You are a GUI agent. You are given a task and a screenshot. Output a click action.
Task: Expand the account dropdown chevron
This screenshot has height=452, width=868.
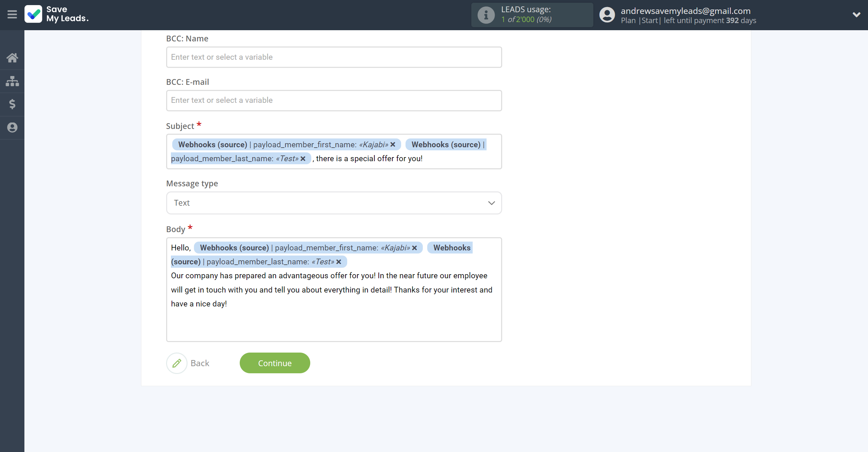point(856,15)
